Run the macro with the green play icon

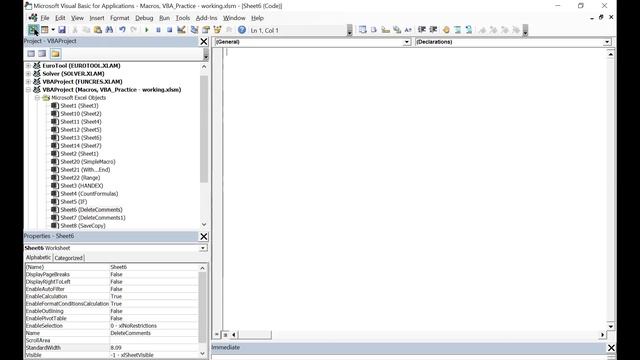147,30
